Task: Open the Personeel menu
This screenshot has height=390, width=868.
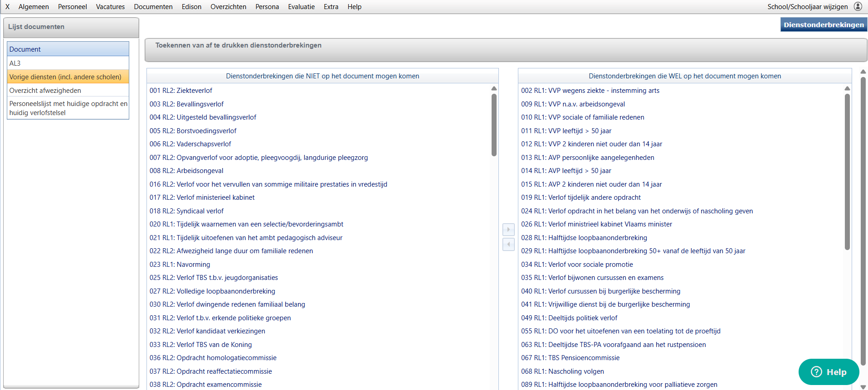Action: click(x=72, y=7)
